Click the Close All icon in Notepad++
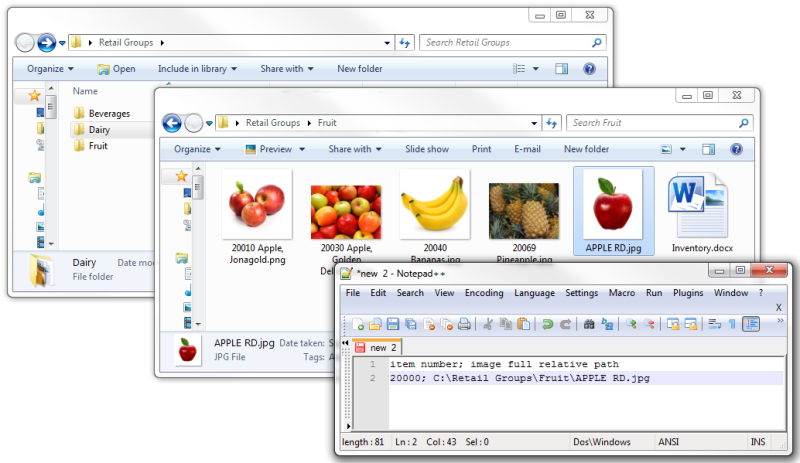The width and height of the screenshot is (800, 463). (446, 324)
